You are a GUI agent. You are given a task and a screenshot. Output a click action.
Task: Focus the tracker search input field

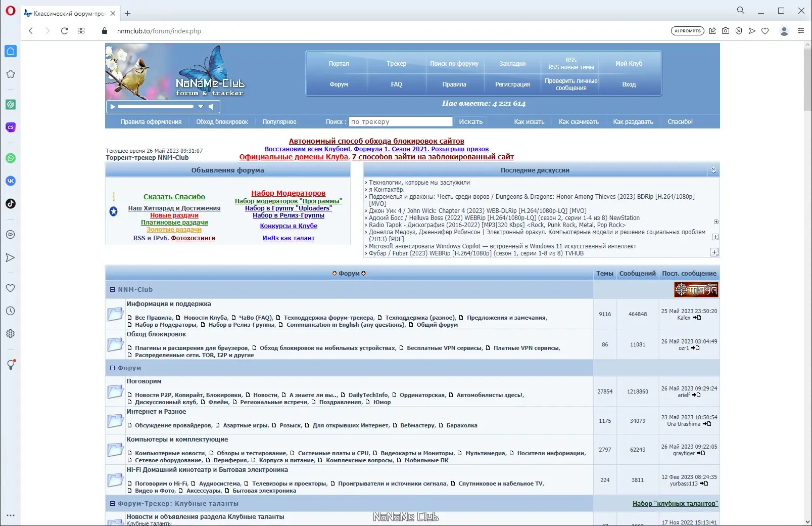point(401,122)
